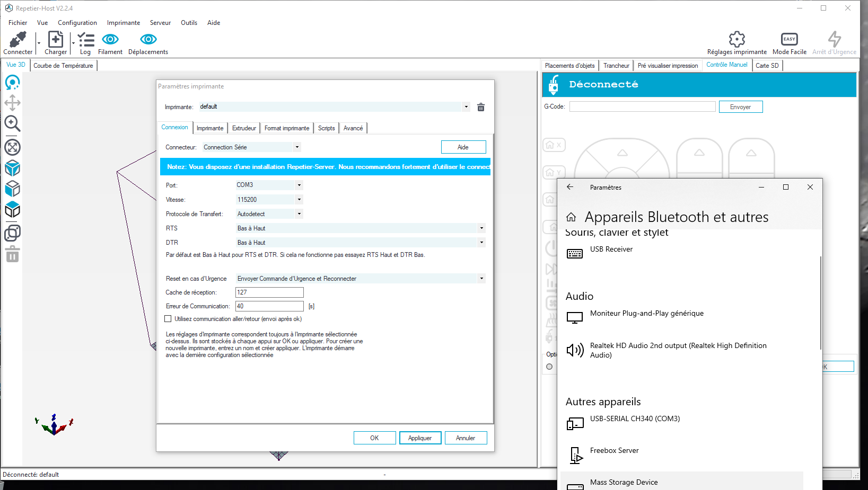
Task: Click the Aide button
Action: click(x=463, y=147)
